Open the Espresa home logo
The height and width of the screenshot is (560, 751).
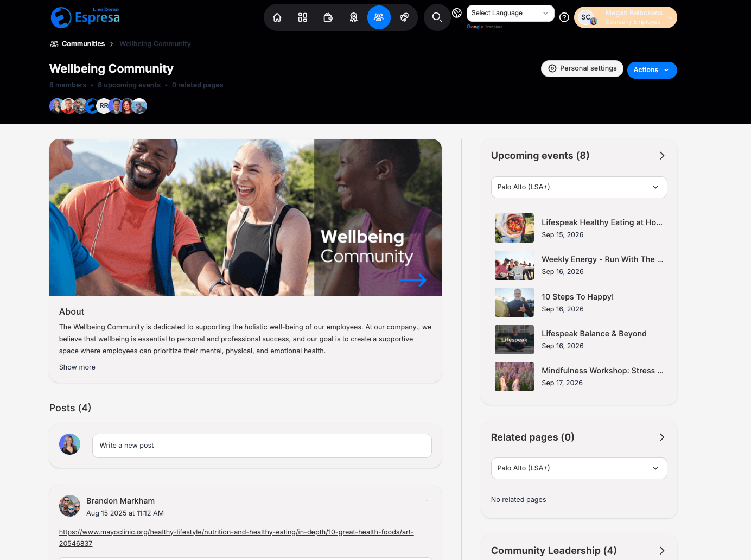tap(85, 17)
